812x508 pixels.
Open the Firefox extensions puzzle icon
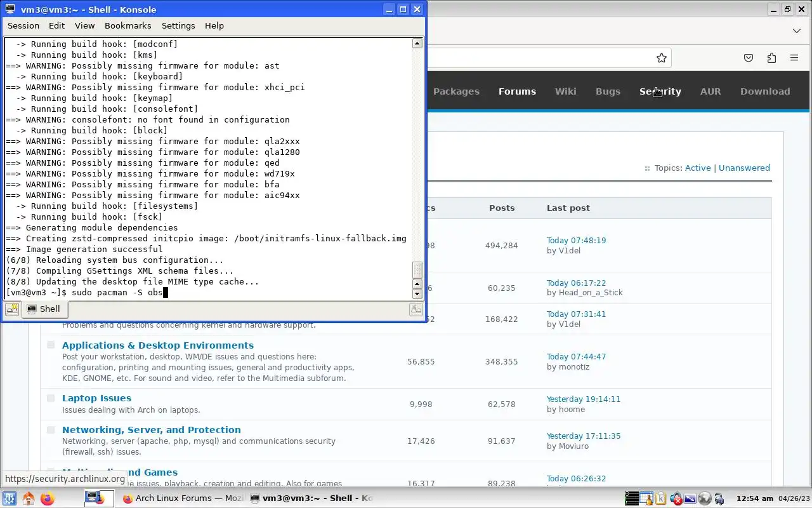click(771, 58)
